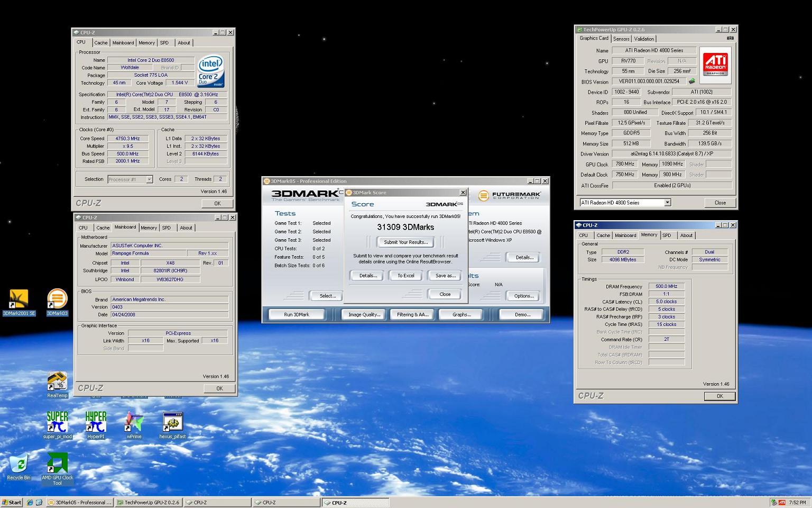Open the Validation tab in GPU-Z
812x508 pixels.
pyautogui.click(x=644, y=39)
